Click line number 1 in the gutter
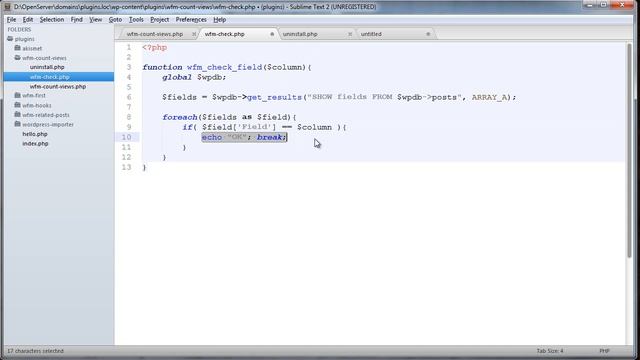The height and width of the screenshot is (360, 640). pos(129,47)
